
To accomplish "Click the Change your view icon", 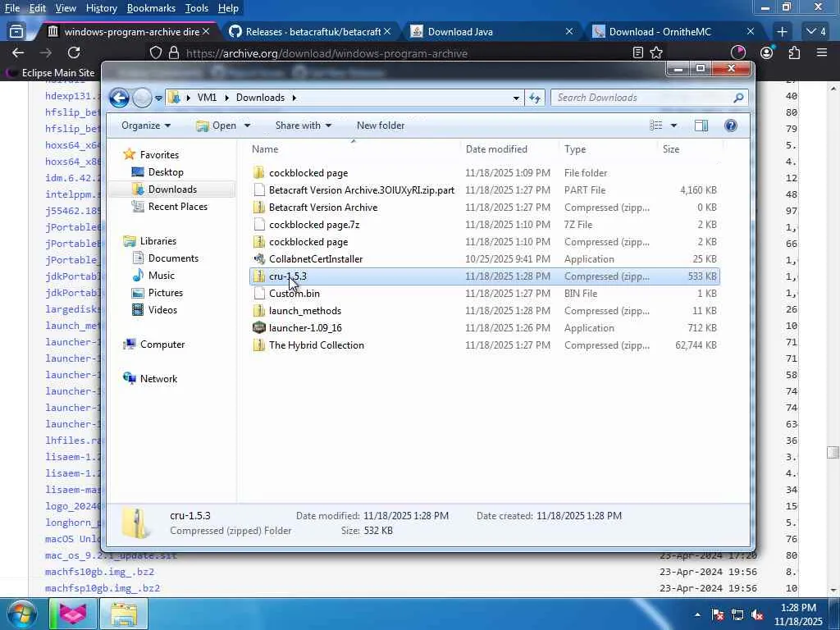I will (656, 126).
